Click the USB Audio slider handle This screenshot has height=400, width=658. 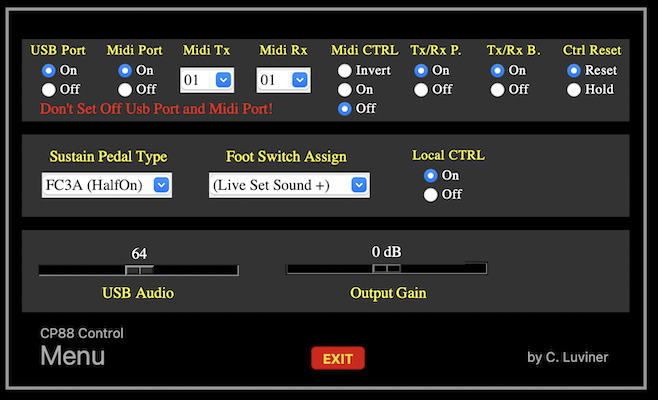pyautogui.click(x=139, y=270)
